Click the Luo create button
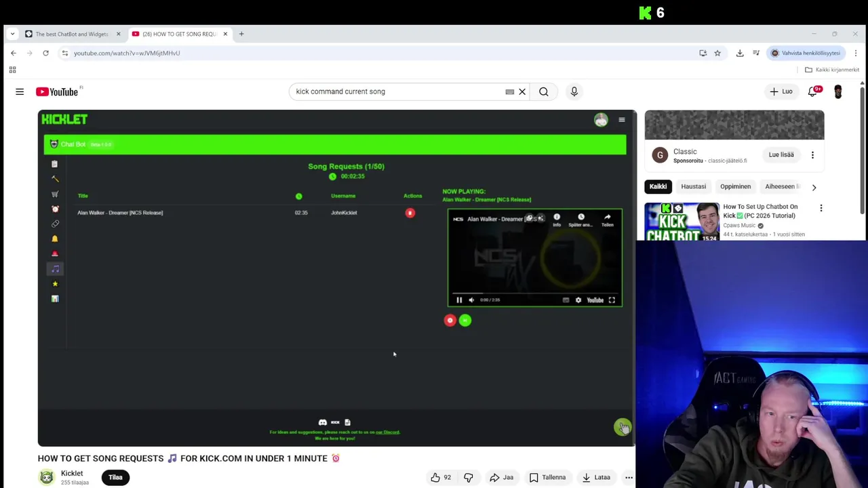Screen dimensions: 868x488 [x=781, y=91]
